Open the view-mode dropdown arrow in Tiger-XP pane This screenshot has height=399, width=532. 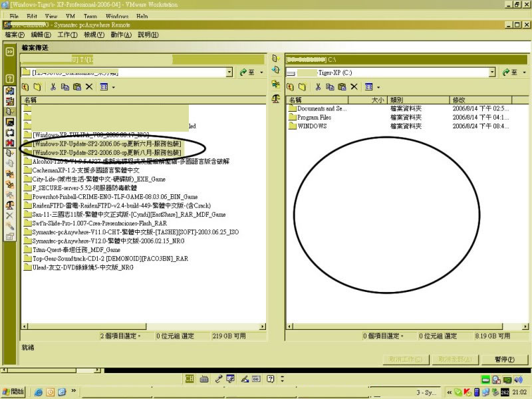click(x=378, y=87)
